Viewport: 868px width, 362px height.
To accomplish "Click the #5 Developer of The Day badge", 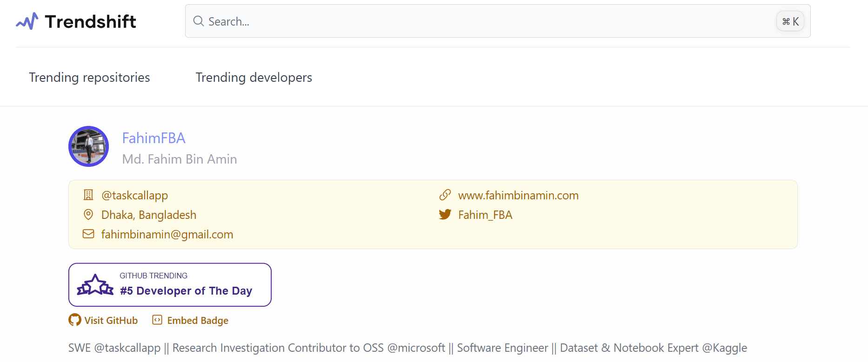I will (x=170, y=285).
